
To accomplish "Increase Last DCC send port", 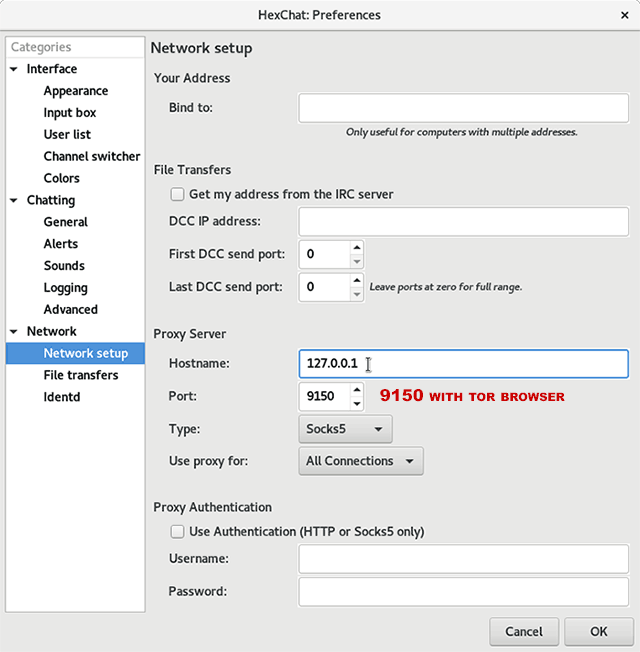I will click(357, 280).
